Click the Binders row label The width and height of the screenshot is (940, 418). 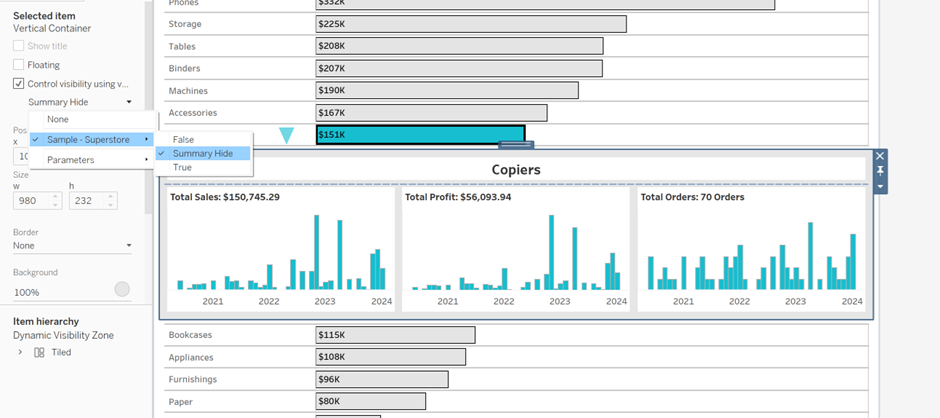coord(185,68)
